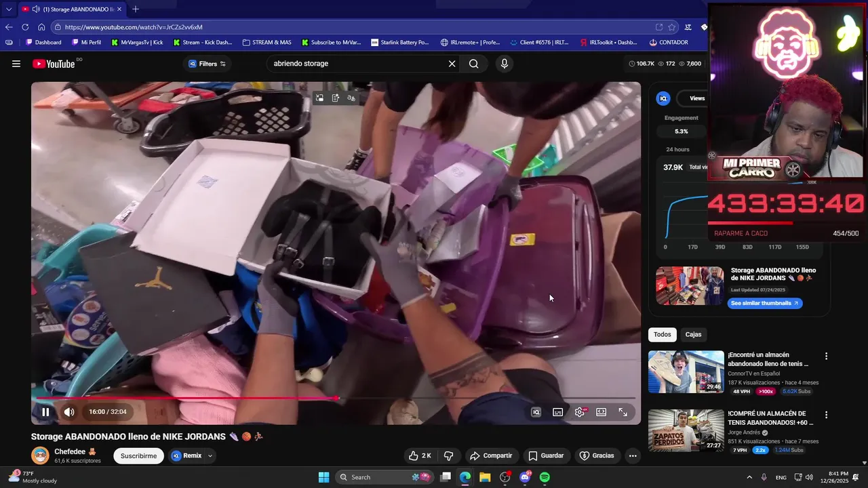Screen dimensions: 868x488
Task: Pause the video playback
Action: coord(45,411)
